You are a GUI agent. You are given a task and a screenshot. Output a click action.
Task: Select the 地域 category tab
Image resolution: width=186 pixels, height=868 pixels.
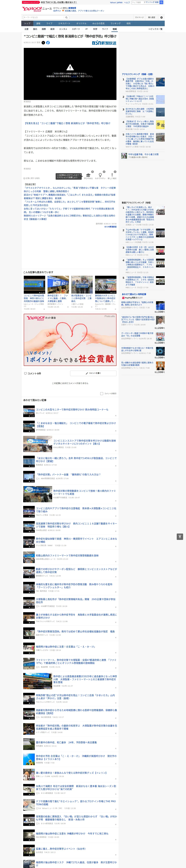click(x=114, y=29)
